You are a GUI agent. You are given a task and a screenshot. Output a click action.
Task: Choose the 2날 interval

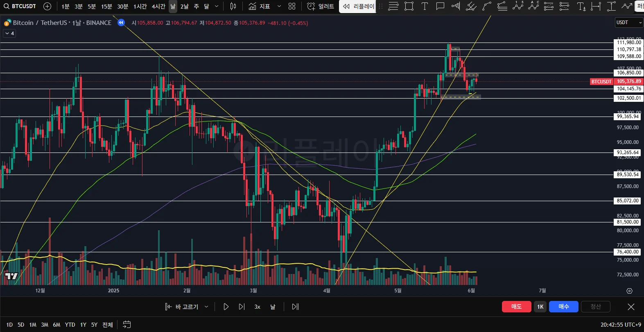tap(185, 6)
